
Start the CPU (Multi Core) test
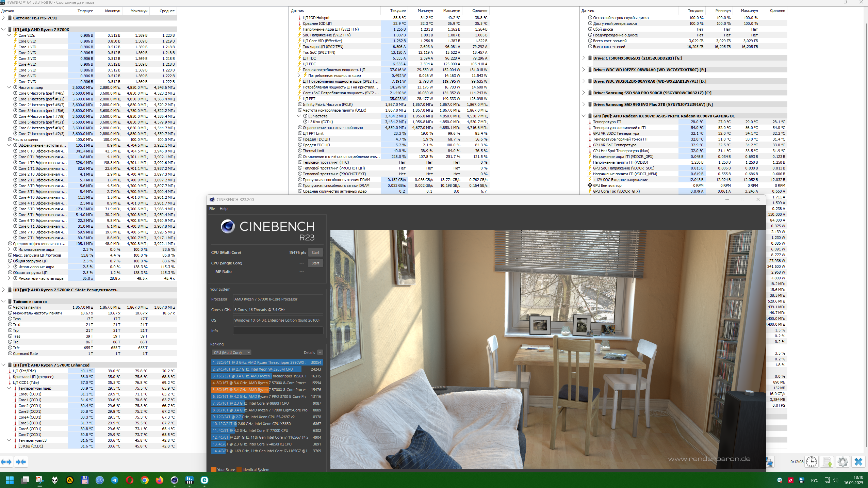pos(315,253)
